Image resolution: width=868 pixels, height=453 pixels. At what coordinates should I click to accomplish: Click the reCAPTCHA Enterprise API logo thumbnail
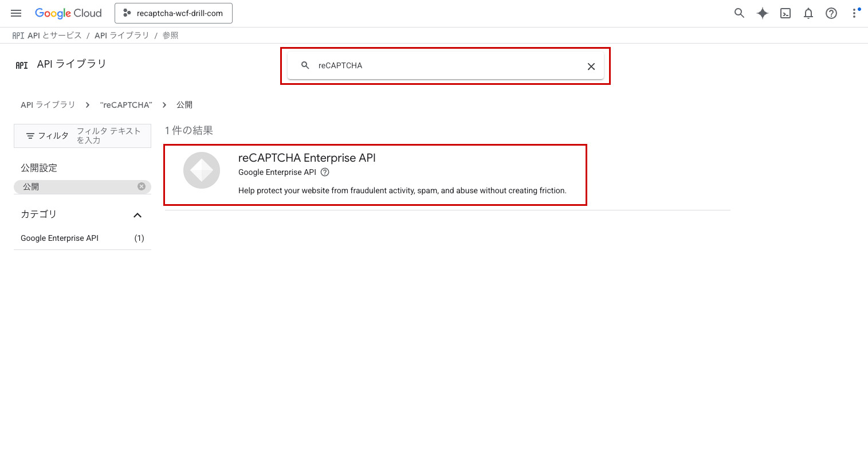(202, 170)
